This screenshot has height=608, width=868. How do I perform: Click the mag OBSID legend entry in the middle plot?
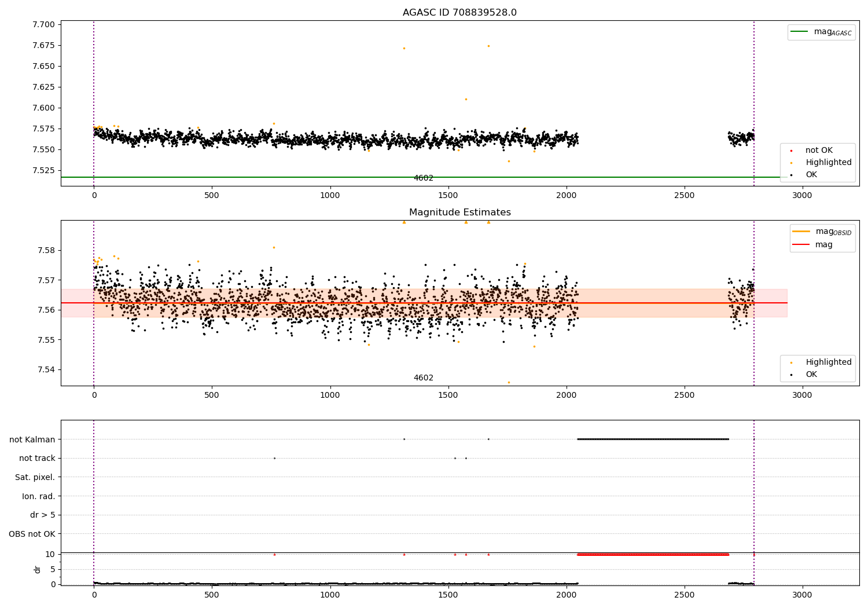click(822, 232)
